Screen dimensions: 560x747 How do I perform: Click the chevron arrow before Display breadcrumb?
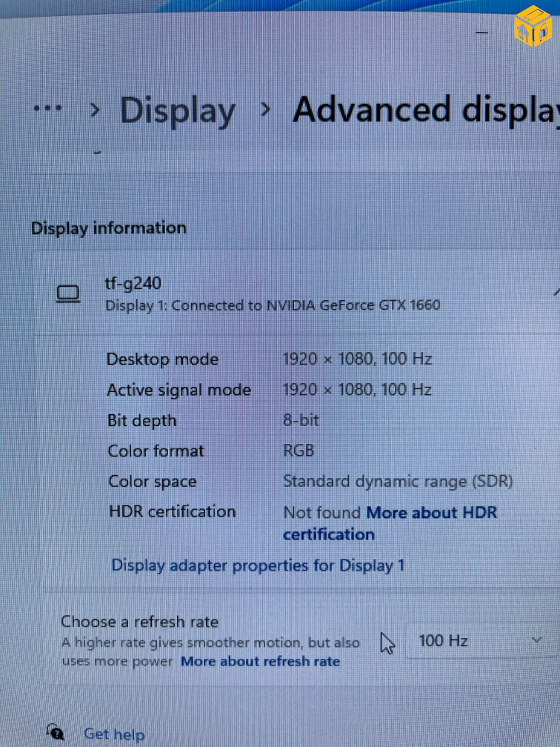pyautogui.click(x=95, y=110)
